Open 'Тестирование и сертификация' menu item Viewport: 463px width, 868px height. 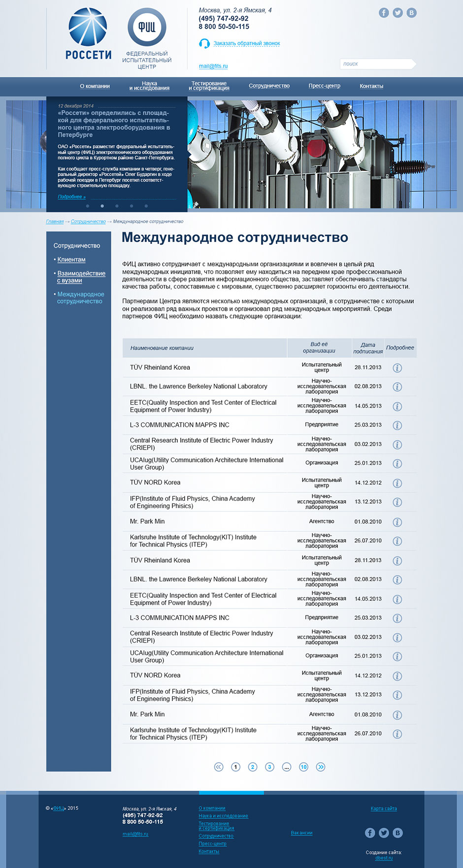pyautogui.click(x=209, y=86)
